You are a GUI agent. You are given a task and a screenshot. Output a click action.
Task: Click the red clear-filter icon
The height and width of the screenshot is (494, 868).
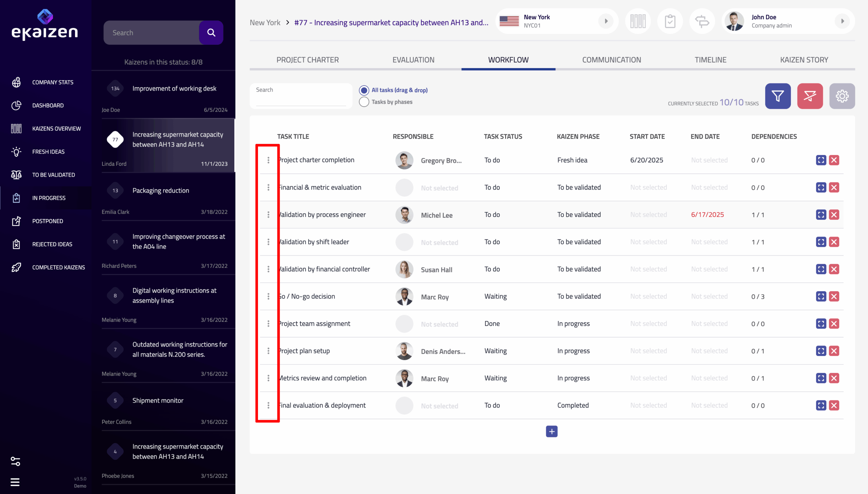(x=810, y=96)
